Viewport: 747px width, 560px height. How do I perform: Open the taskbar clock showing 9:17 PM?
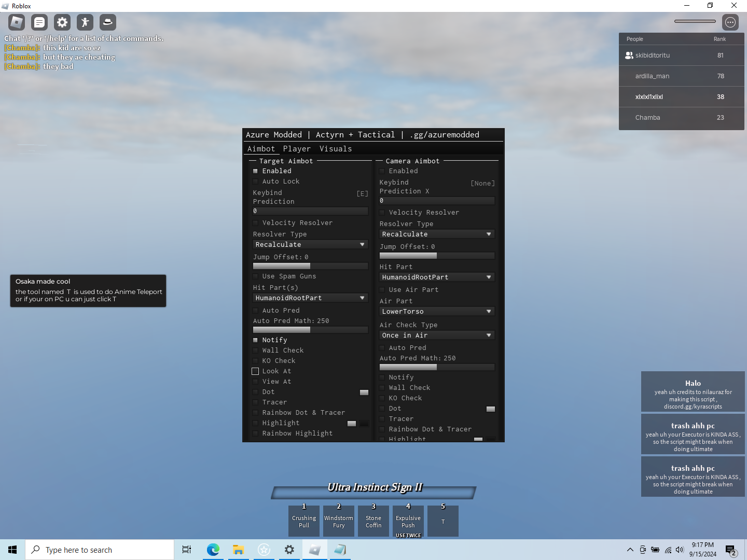pyautogui.click(x=703, y=550)
